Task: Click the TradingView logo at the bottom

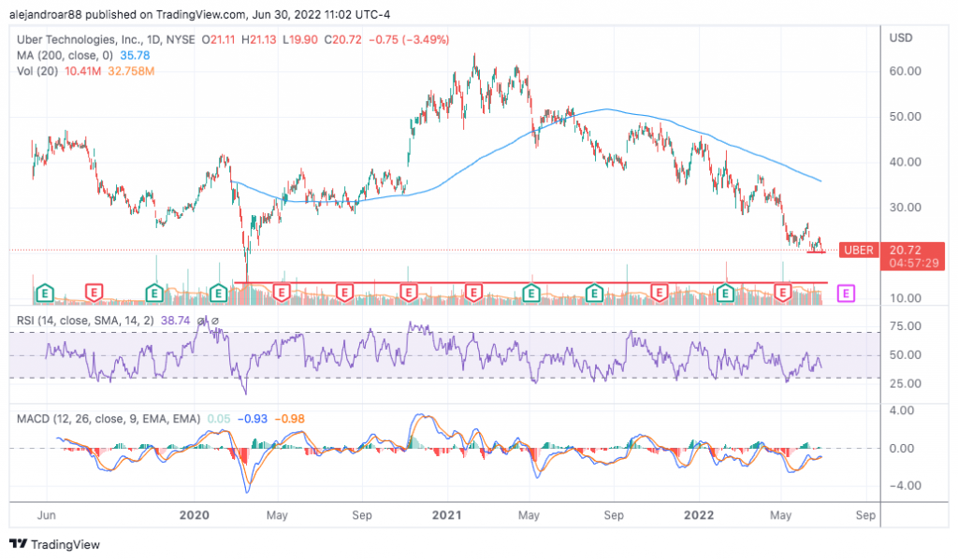Action: coord(55,544)
